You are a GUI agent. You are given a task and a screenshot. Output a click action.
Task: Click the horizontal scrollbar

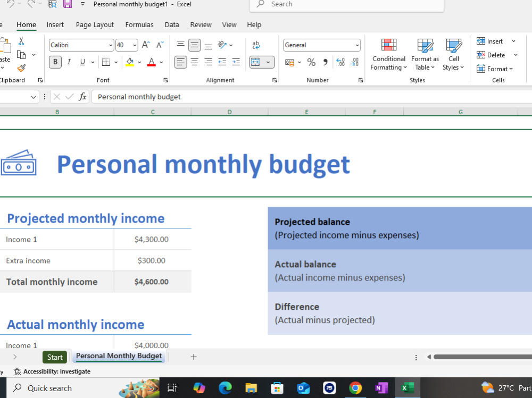tap(483, 357)
